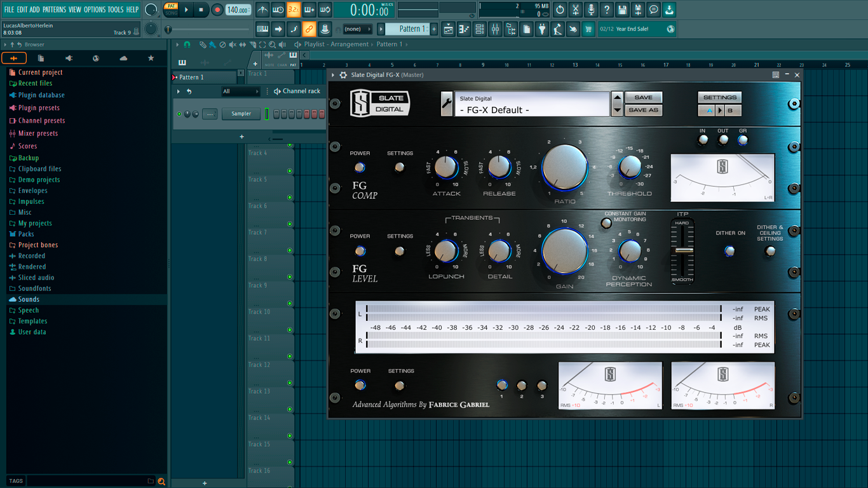Open the (none) snap dropdown

pos(357,29)
